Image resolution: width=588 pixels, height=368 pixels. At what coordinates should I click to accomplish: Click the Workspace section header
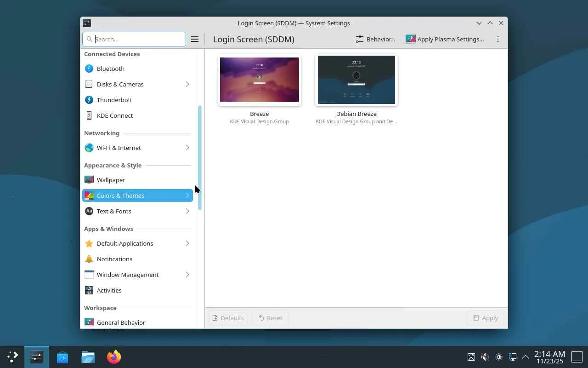(x=100, y=308)
